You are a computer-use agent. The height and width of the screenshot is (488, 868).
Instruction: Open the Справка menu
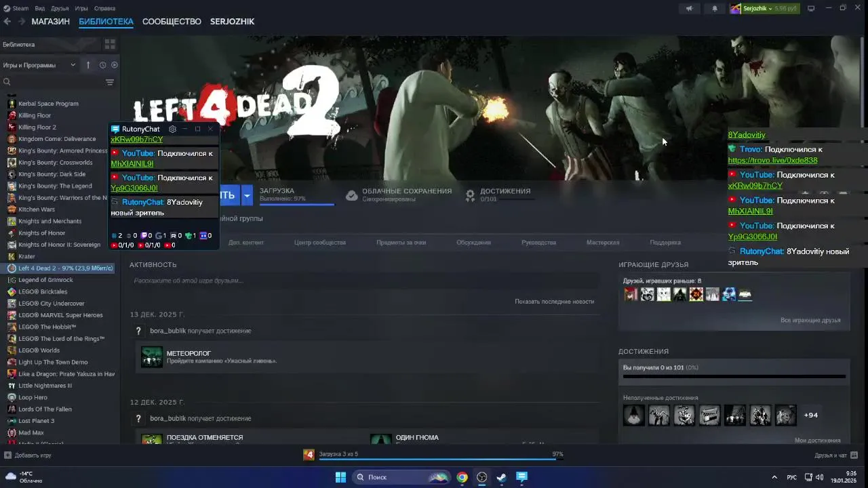pyautogui.click(x=104, y=8)
